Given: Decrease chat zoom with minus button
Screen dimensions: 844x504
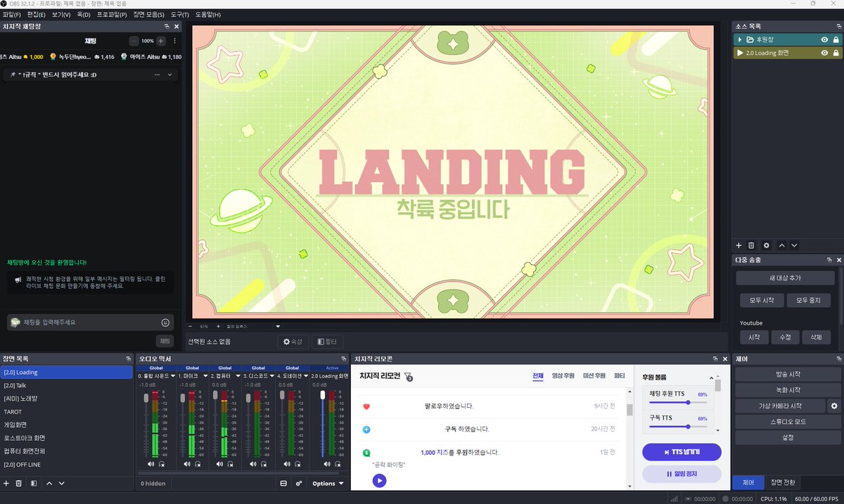Looking at the screenshot, I should [x=134, y=41].
